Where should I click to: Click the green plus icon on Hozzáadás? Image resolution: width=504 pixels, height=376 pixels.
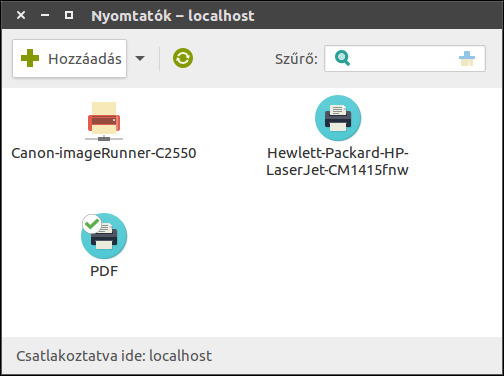(x=30, y=58)
